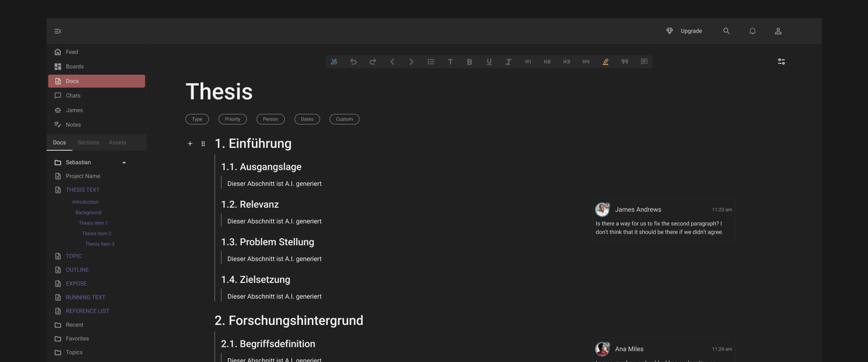Screen dimensions: 868x362
Task: Toggle underline formatting
Action: pyautogui.click(x=489, y=62)
